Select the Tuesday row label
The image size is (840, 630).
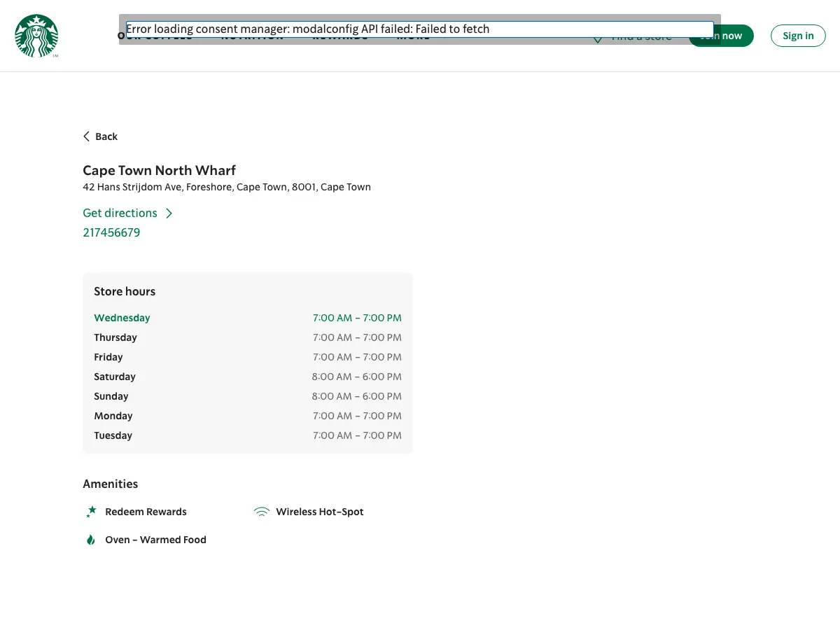(x=113, y=435)
